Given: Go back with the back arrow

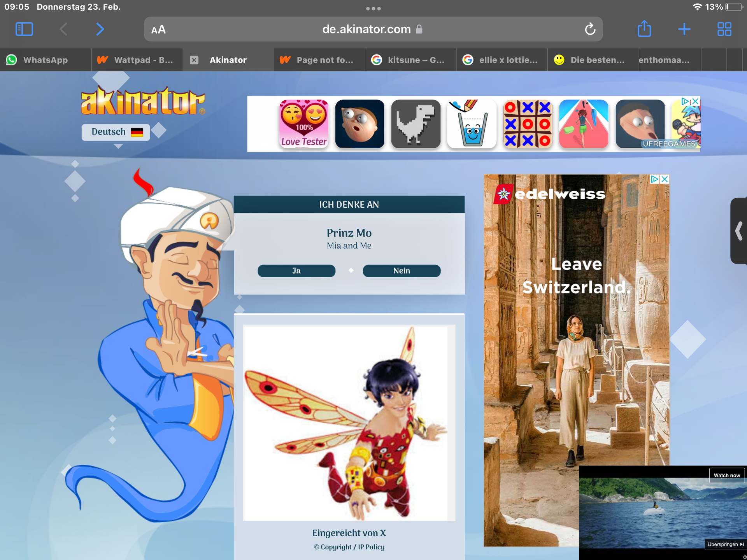Looking at the screenshot, I should 63,29.
